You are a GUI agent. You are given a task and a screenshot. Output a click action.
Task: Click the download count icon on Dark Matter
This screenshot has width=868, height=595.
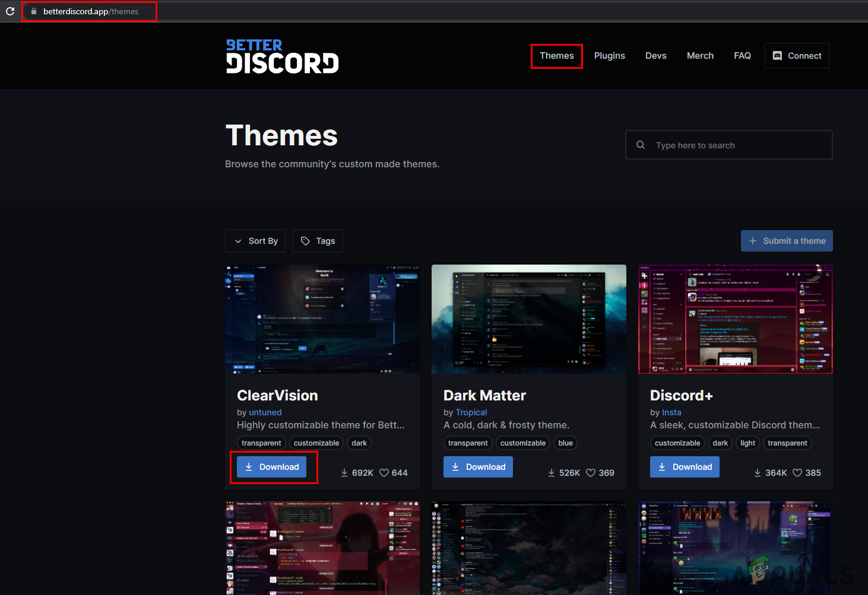(x=552, y=473)
